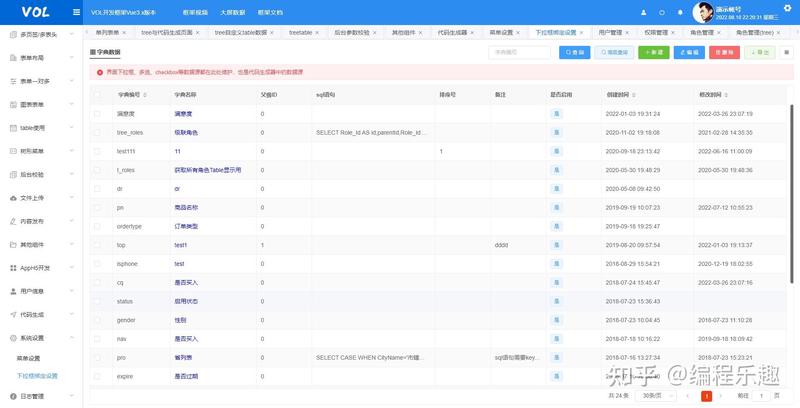Click the 用户信息 person icon
Viewport: 800px width, 408px height.
[x=13, y=291]
